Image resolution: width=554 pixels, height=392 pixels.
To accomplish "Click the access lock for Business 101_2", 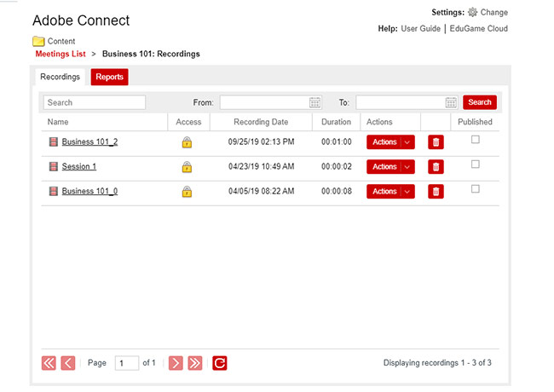I will pyautogui.click(x=187, y=142).
